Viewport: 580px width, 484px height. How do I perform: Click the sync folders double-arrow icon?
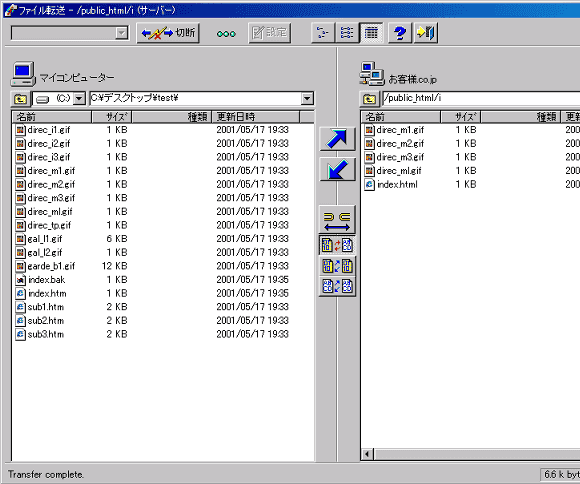tap(337, 219)
